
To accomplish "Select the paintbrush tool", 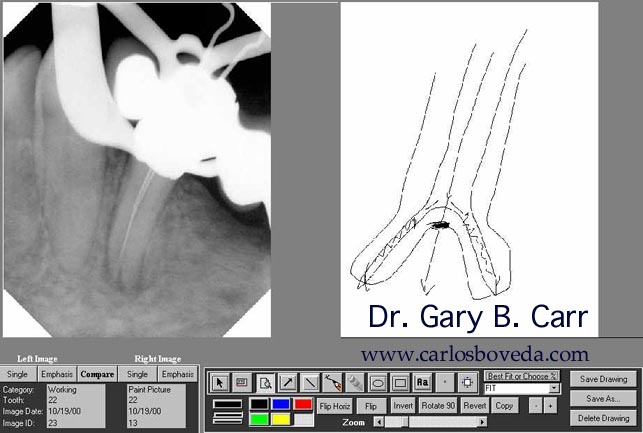I will [355, 382].
